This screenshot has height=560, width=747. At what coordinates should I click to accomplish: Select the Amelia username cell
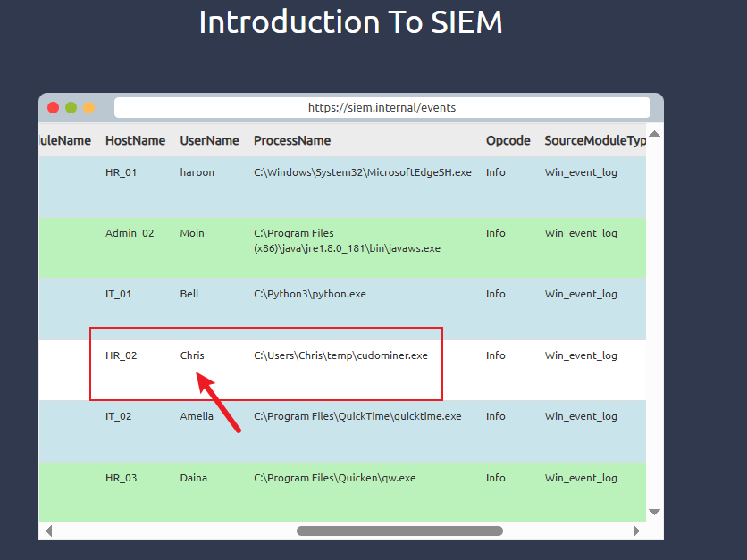[x=197, y=416]
